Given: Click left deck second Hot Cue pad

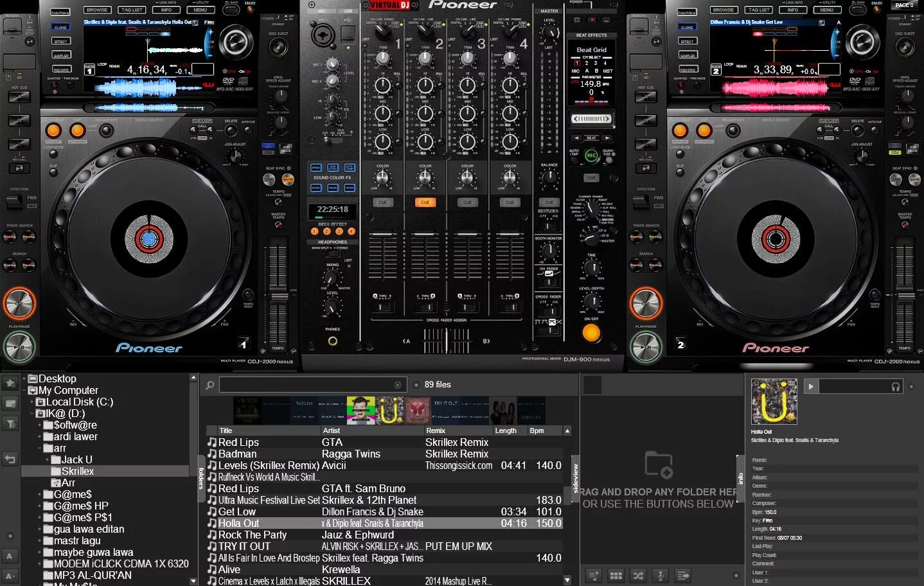Looking at the screenshot, I should 19,120.
